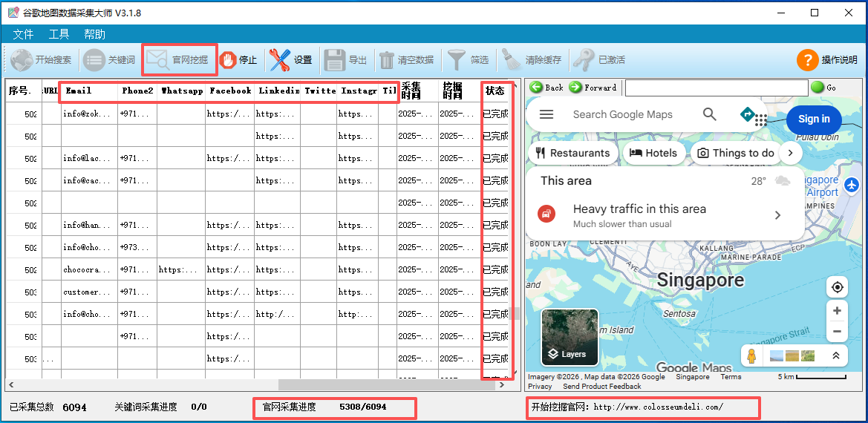Viewport: 868px width, 423px height.
Task: Click the red Stop (停止) toolbar icon
Action: [x=227, y=60]
